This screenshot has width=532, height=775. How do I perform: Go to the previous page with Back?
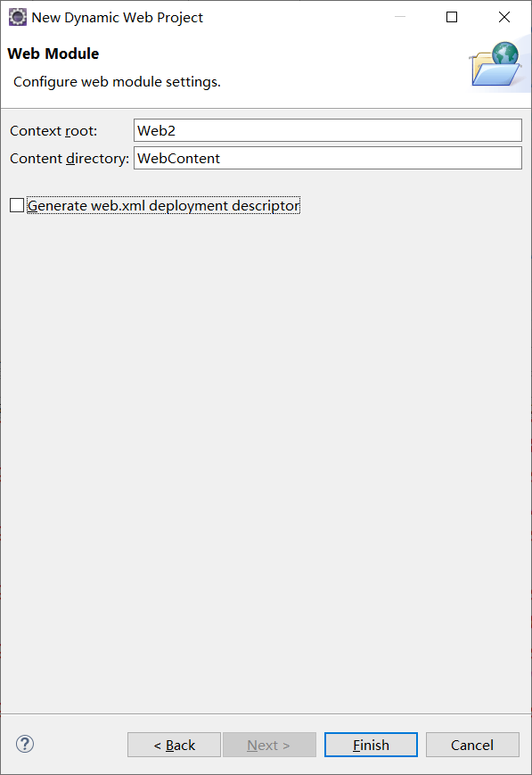pyautogui.click(x=174, y=745)
